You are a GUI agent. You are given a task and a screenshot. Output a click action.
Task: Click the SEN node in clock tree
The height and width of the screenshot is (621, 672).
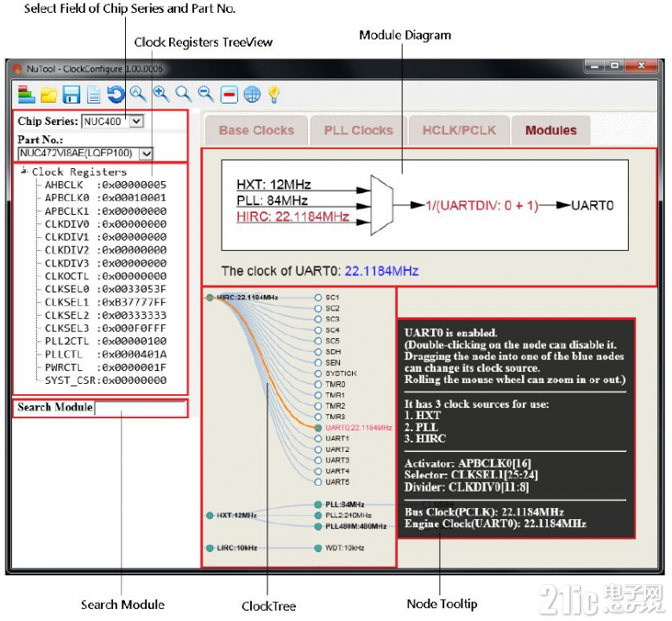pos(318,362)
